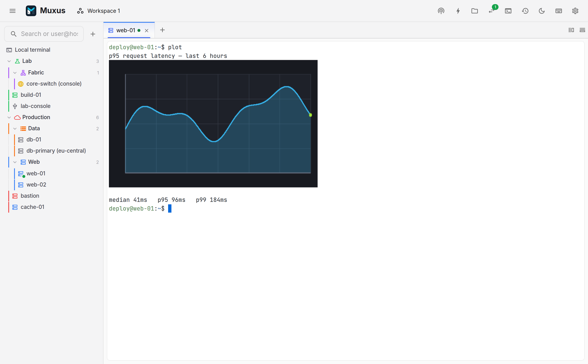Click the Muxus logo icon
This screenshot has width=588, height=364.
click(31, 11)
